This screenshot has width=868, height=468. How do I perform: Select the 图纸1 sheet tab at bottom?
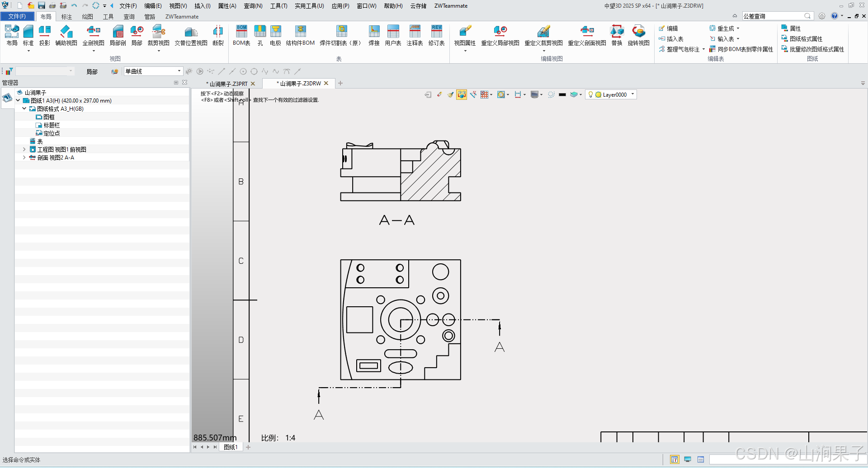coord(231,447)
